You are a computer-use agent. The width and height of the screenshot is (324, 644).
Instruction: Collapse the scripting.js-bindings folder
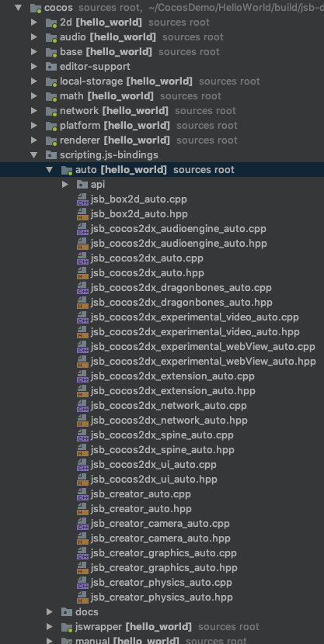(x=33, y=155)
